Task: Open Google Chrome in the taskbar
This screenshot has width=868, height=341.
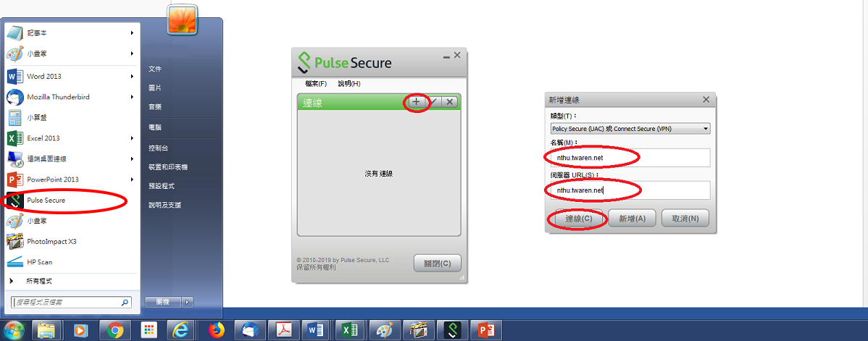Action: [x=116, y=330]
